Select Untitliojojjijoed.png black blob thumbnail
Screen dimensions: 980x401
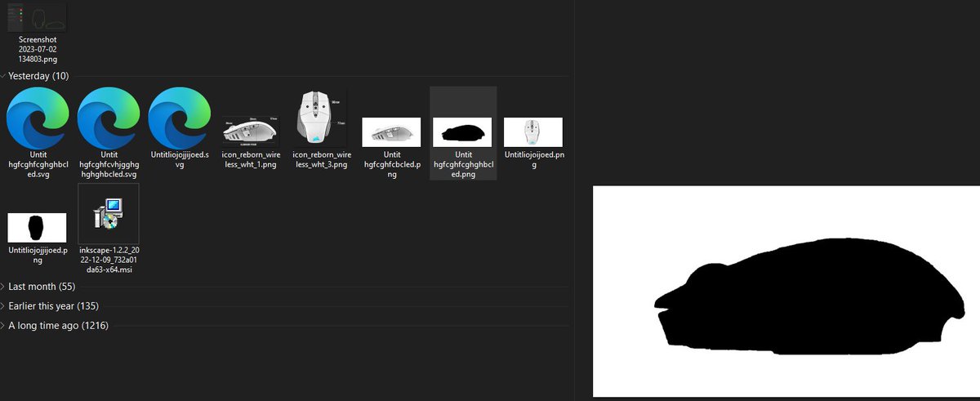[x=37, y=227]
